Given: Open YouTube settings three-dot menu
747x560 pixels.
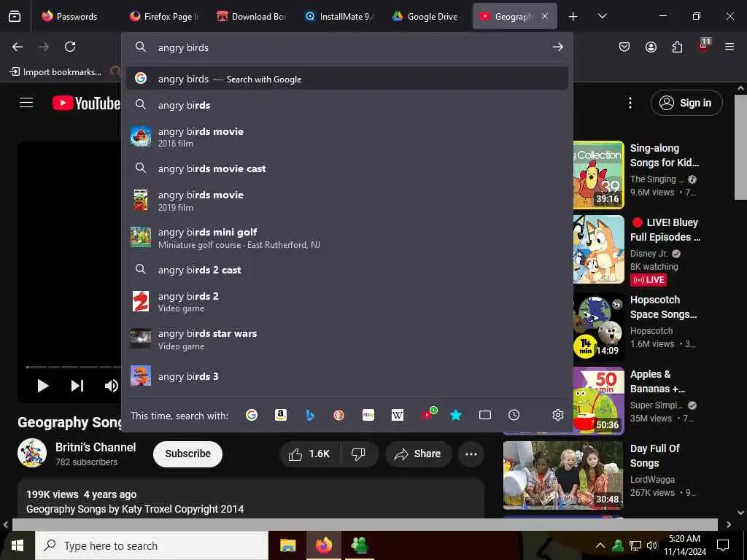Looking at the screenshot, I should [630, 103].
